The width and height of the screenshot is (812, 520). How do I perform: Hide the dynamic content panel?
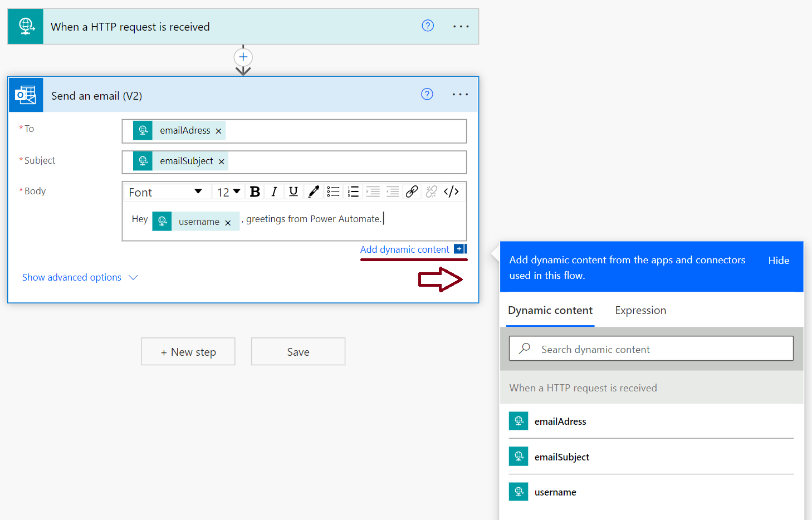point(779,261)
